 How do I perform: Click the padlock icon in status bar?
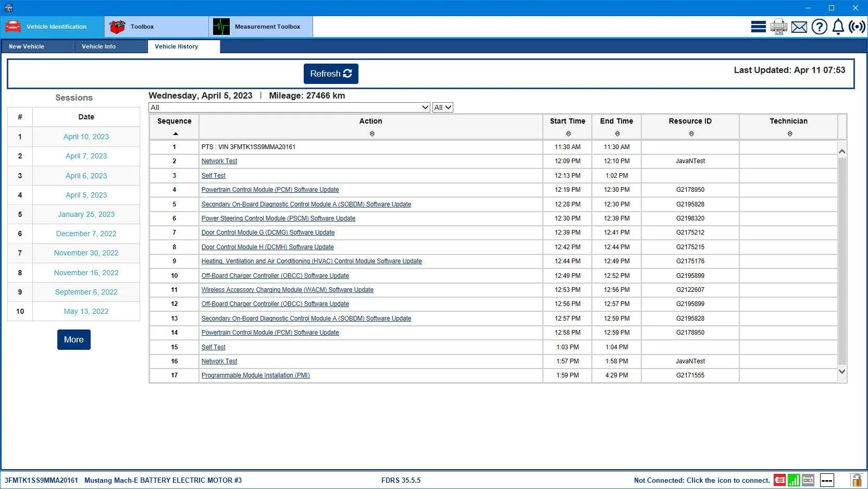855,480
